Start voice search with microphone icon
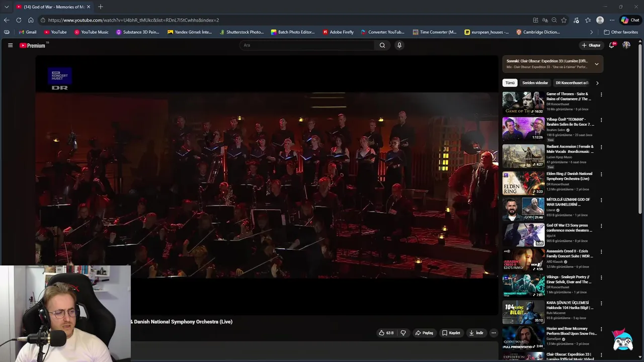 [x=399, y=45]
